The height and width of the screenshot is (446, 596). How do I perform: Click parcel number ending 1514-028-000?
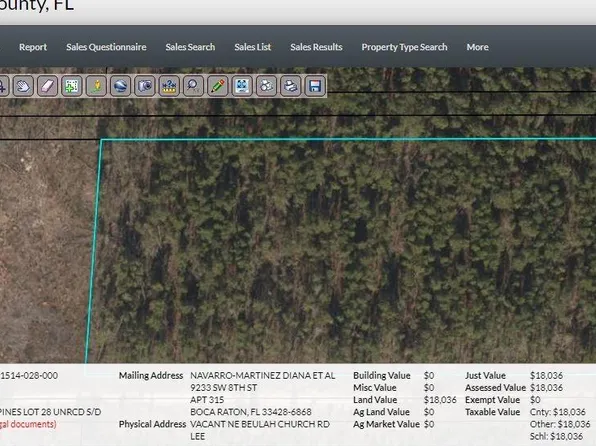point(29,376)
